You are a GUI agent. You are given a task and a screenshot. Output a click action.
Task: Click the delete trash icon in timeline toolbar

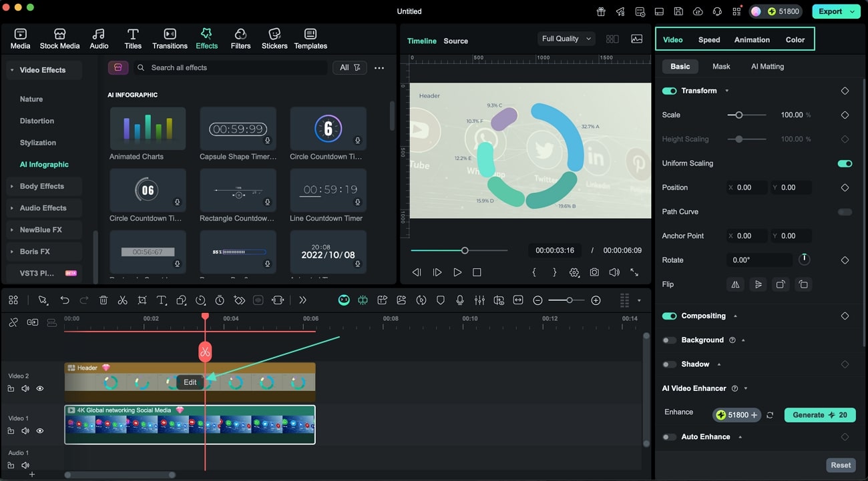coord(103,300)
